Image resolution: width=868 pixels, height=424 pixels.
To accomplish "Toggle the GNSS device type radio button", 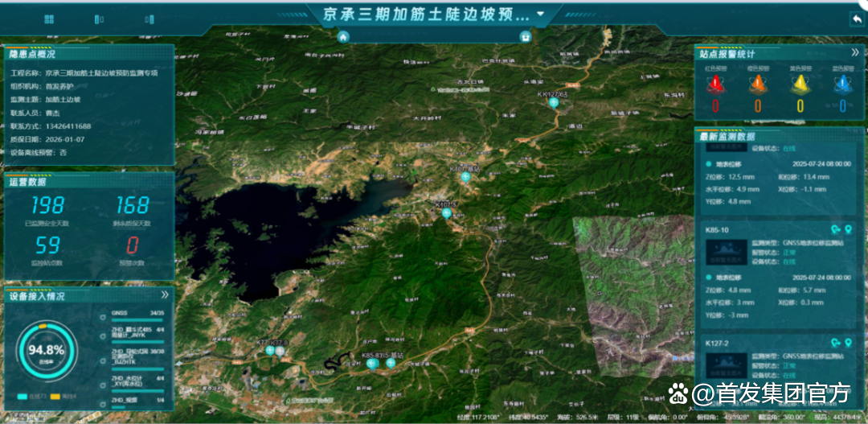I will tap(102, 315).
